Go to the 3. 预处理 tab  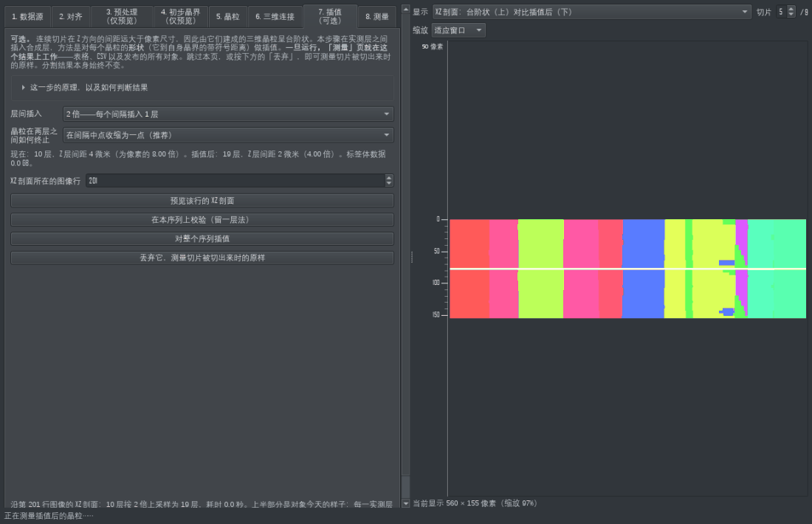pos(122,16)
